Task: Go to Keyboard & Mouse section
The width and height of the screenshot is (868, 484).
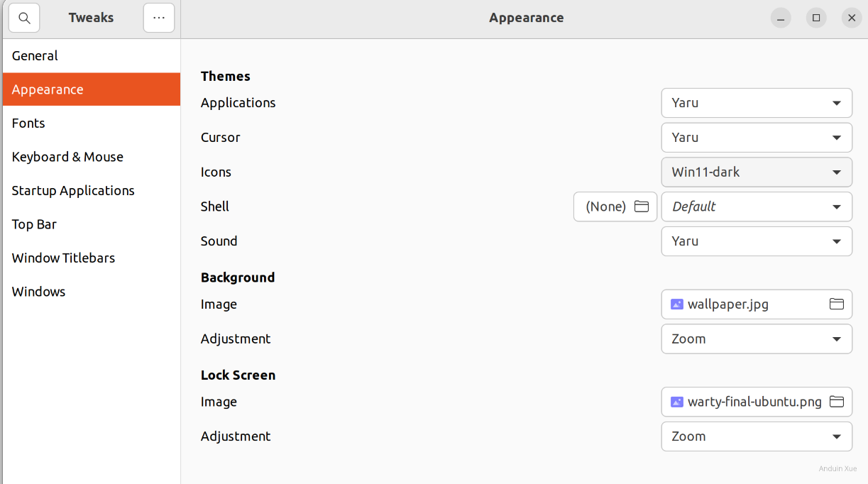Action: pyautogui.click(x=67, y=157)
